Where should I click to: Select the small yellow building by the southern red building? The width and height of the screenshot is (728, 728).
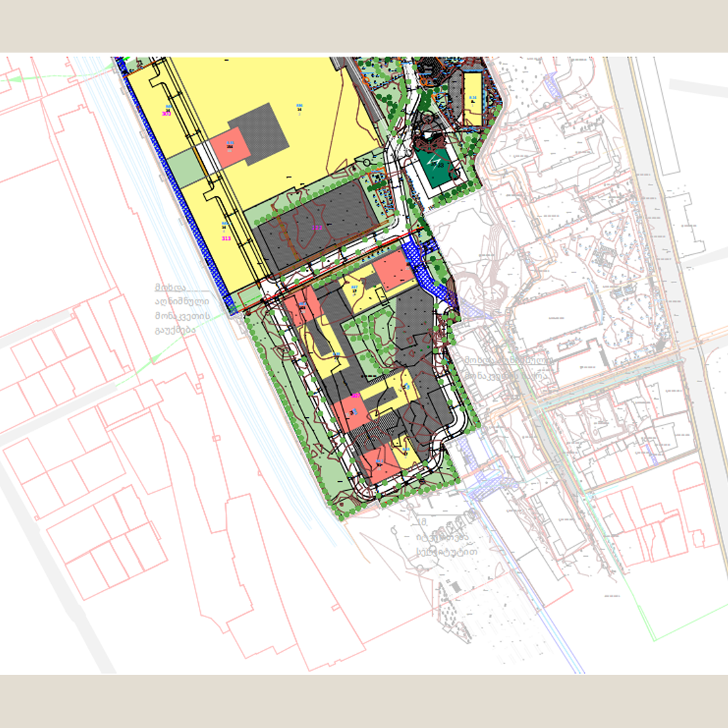[406, 450]
